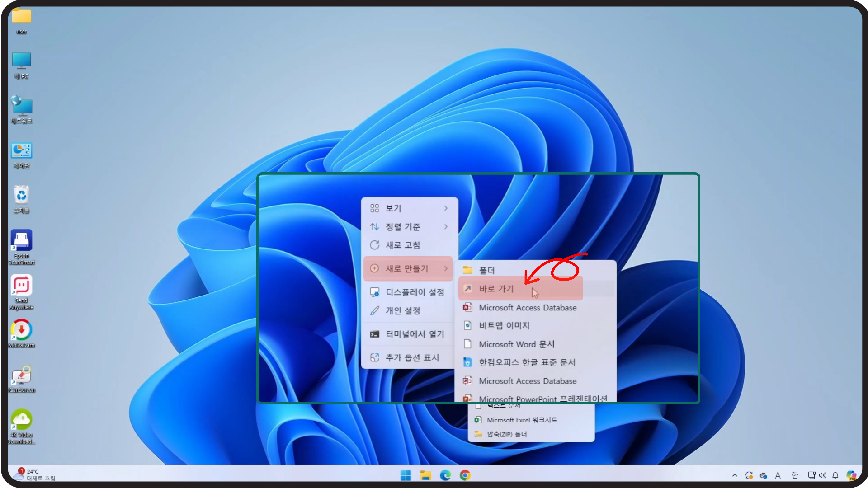
Task: Select 디스플레이 설정 in the context menu
Action: pos(414,292)
